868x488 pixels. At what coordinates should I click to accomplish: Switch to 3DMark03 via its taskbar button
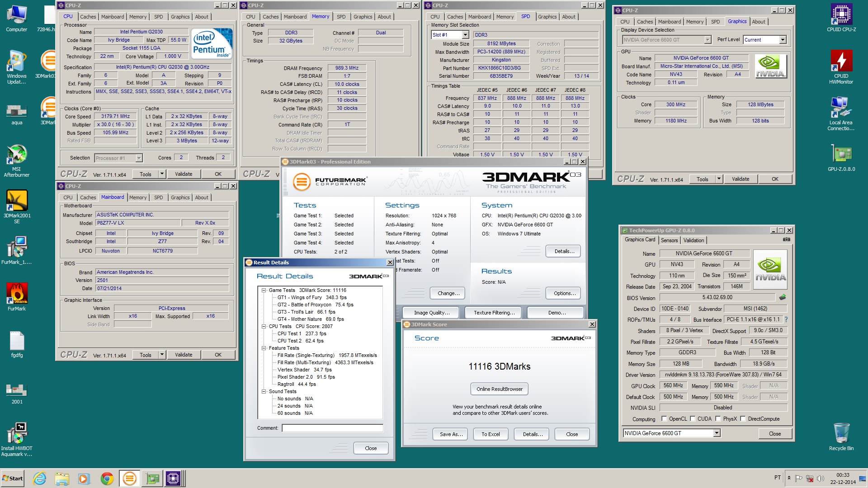[129, 479]
